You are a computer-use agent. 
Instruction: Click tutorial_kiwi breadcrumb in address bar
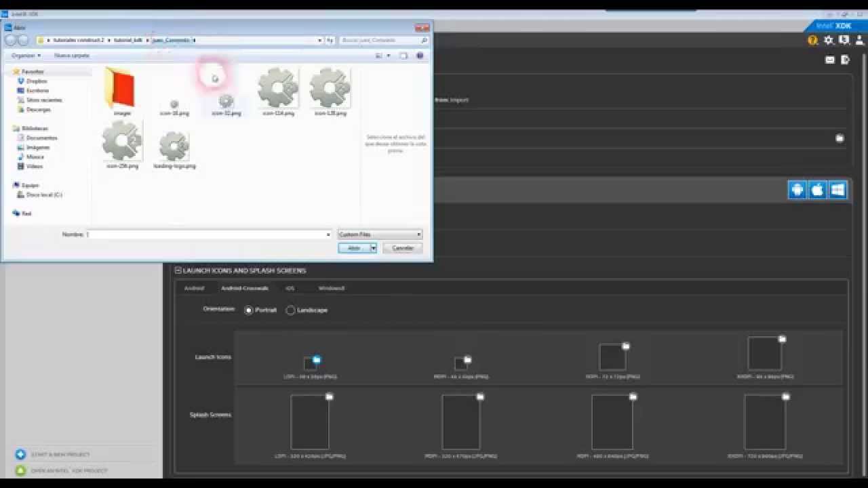coord(128,40)
